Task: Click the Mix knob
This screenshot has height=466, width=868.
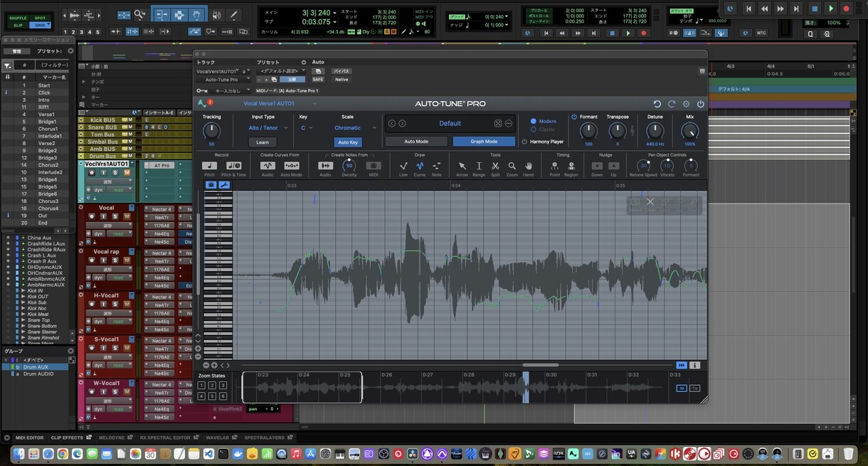Action: [689, 131]
